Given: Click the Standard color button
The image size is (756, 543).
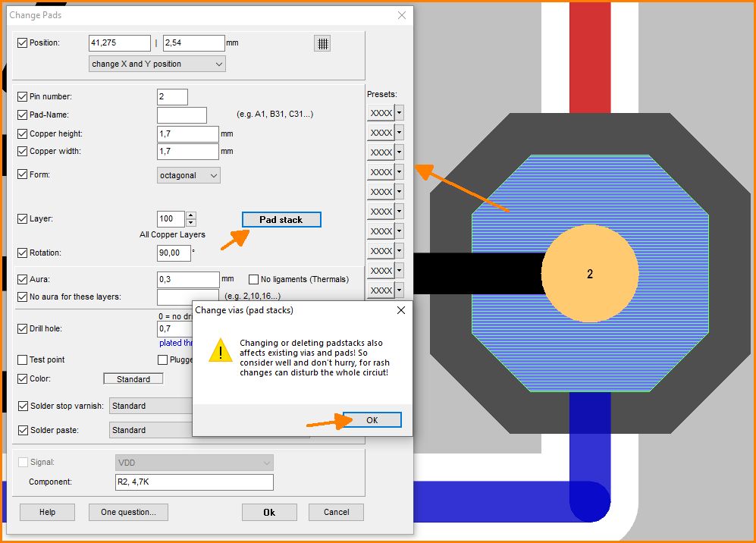Looking at the screenshot, I should tap(133, 379).
